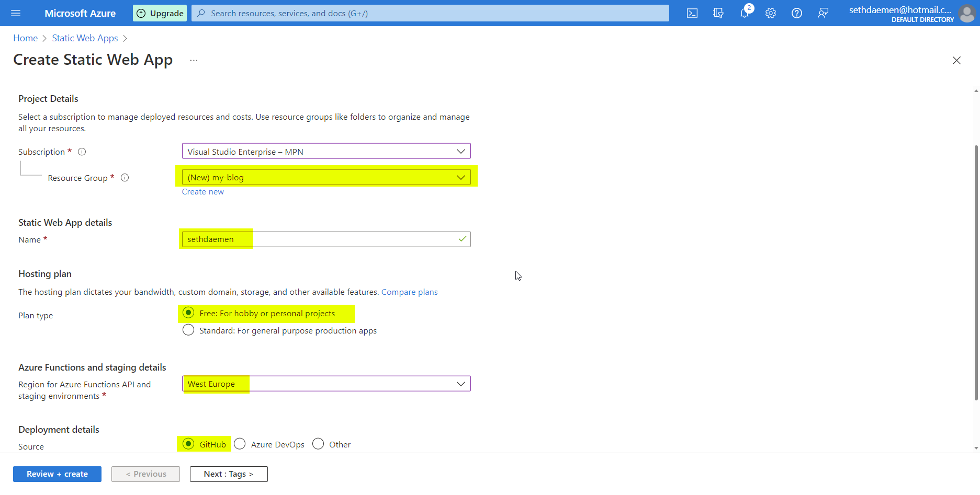The height and width of the screenshot is (495, 980).
Task: Show info tooltip for Subscription
Action: pyautogui.click(x=82, y=152)
